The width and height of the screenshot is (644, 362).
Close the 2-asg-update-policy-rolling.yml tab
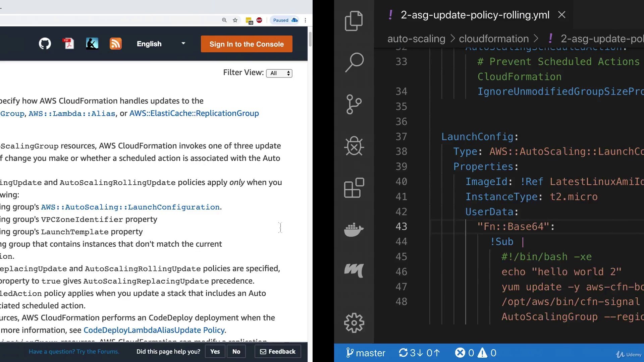pos(562,15)
